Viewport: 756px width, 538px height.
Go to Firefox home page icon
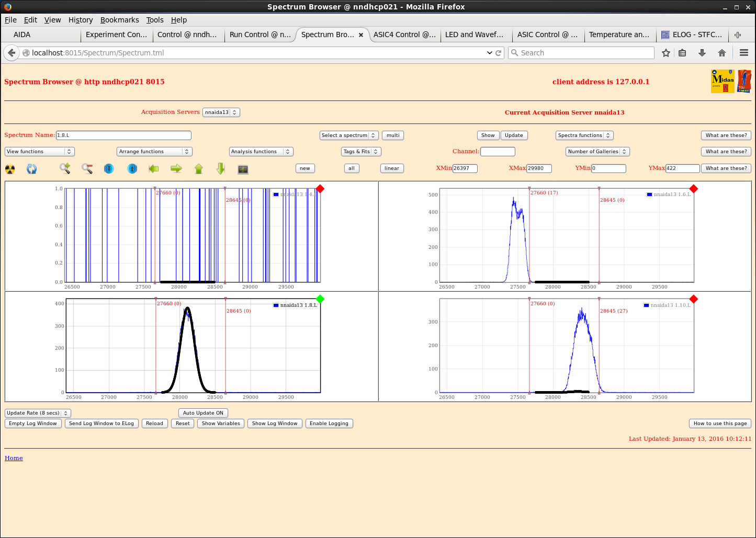(x=722, y=53)
